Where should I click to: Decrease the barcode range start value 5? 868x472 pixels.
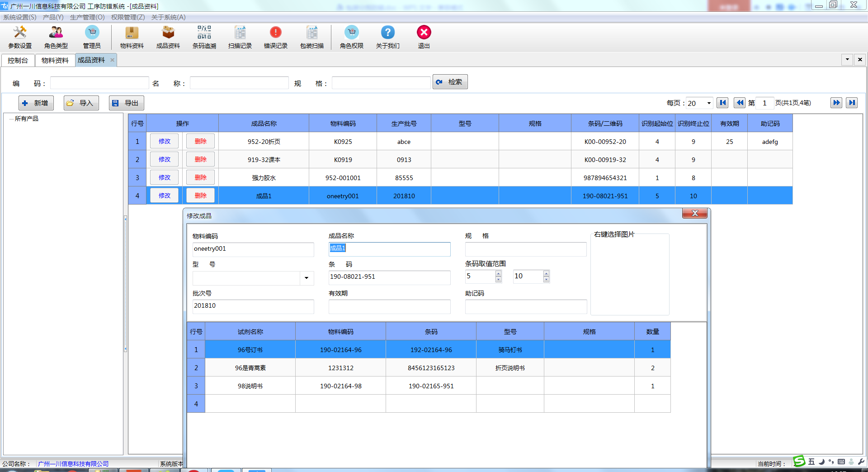499,279
